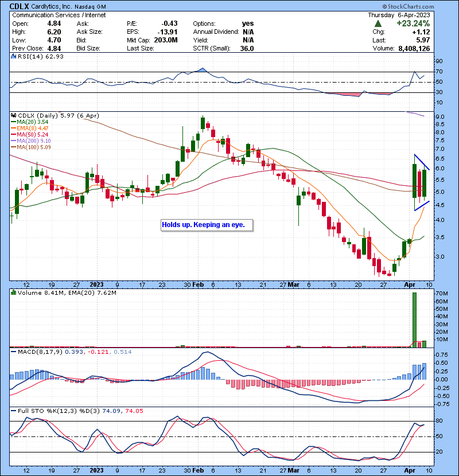Click the High value 6.20

coord(54,32)
